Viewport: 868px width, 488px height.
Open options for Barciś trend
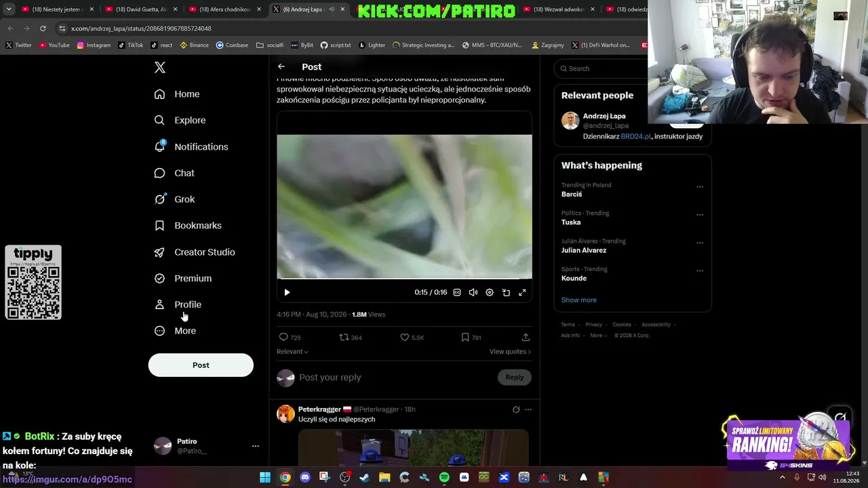tap(700, 187)
